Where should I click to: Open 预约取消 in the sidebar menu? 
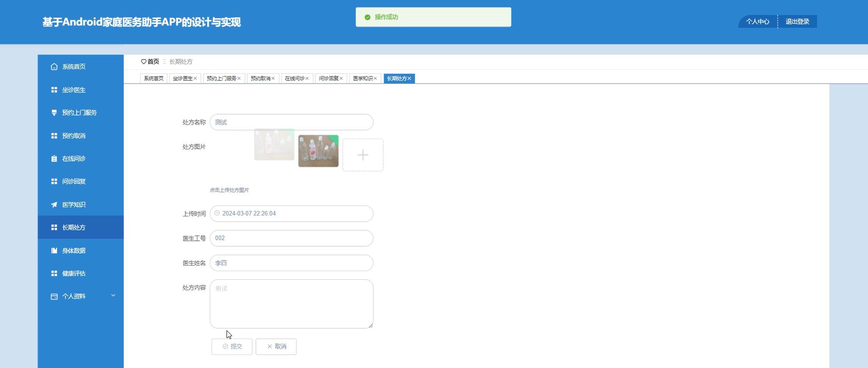click(80, 136)
